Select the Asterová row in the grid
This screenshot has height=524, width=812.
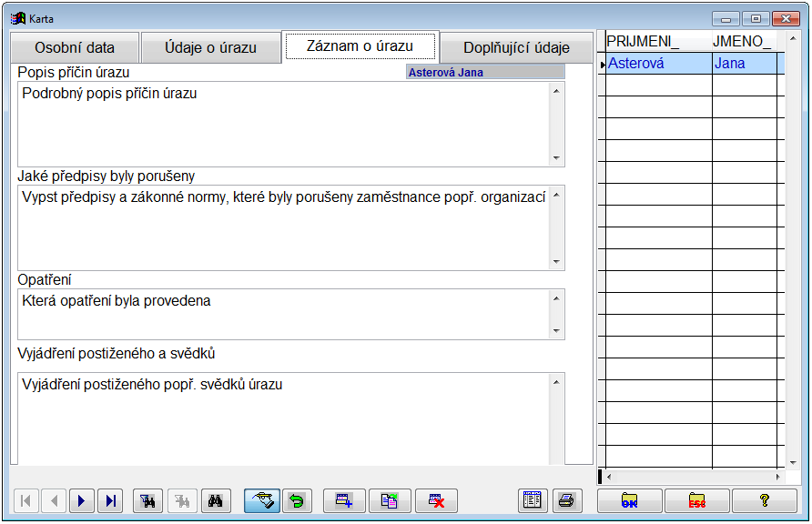click(657, 64)
